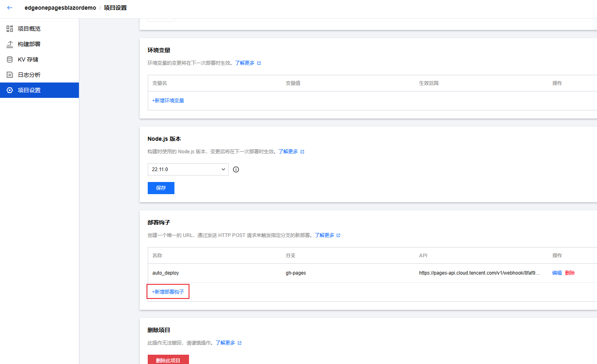Open KV 存储 menu item
597x364 pixels.
39,59
